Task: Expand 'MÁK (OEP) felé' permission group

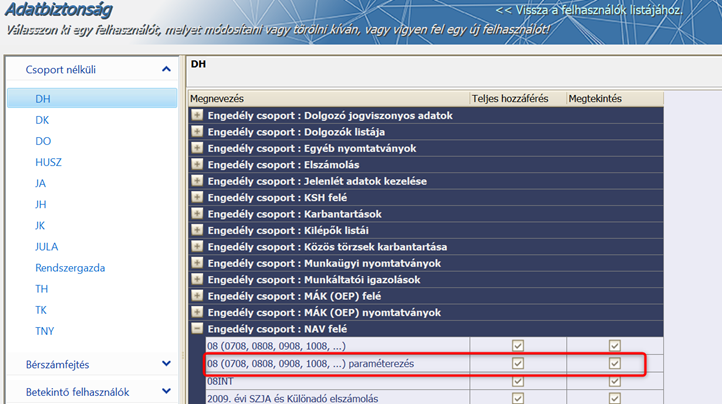Action: point(197,296)
